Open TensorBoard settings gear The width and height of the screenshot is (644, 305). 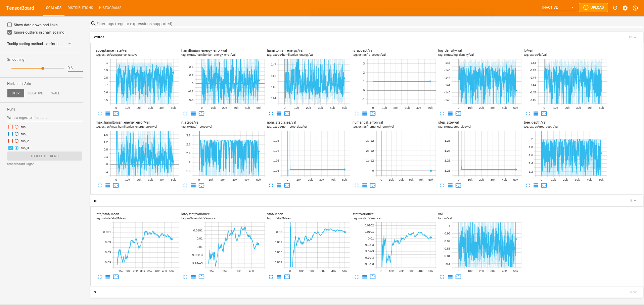point(625,8)
